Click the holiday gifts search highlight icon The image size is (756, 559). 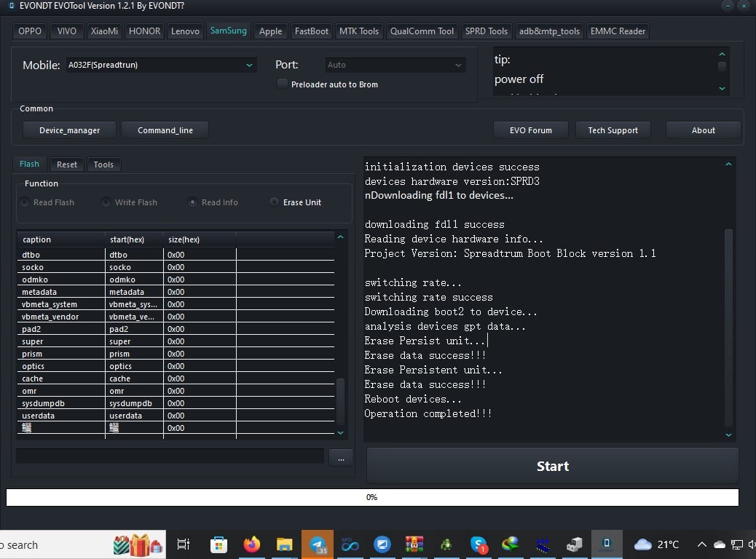(138, 545)
